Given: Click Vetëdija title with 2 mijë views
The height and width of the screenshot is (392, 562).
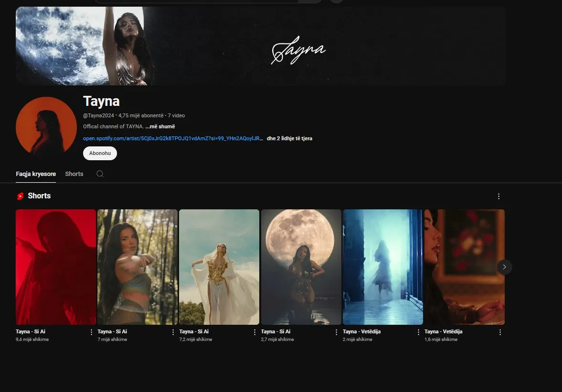Looking at the screenshot, I should pyautogui.click(x=361, y=331).
